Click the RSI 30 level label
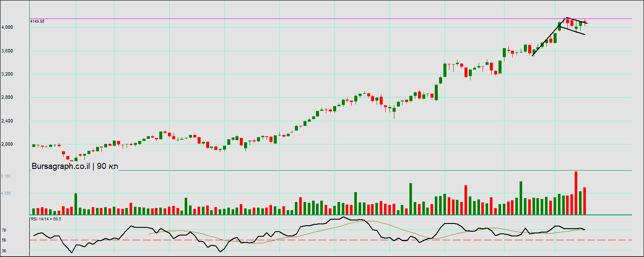This screenshot has width=644, height=257. click(x=3, y=250)
